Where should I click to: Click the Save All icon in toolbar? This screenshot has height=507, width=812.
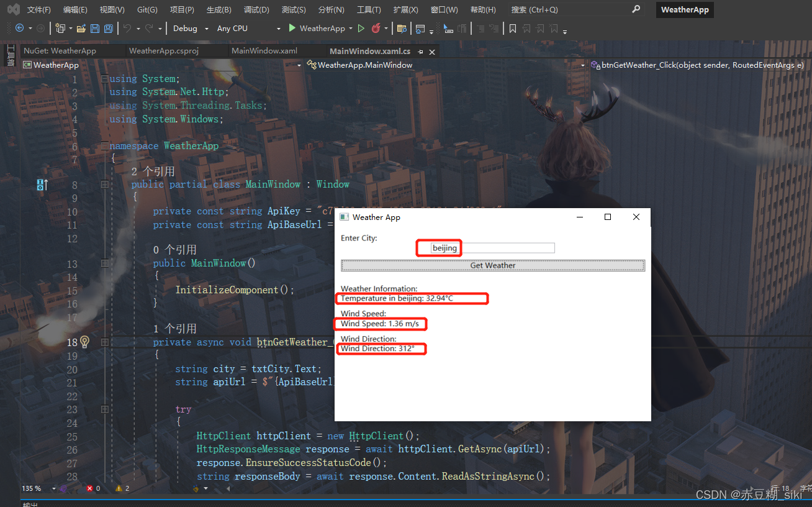[108, 29]
